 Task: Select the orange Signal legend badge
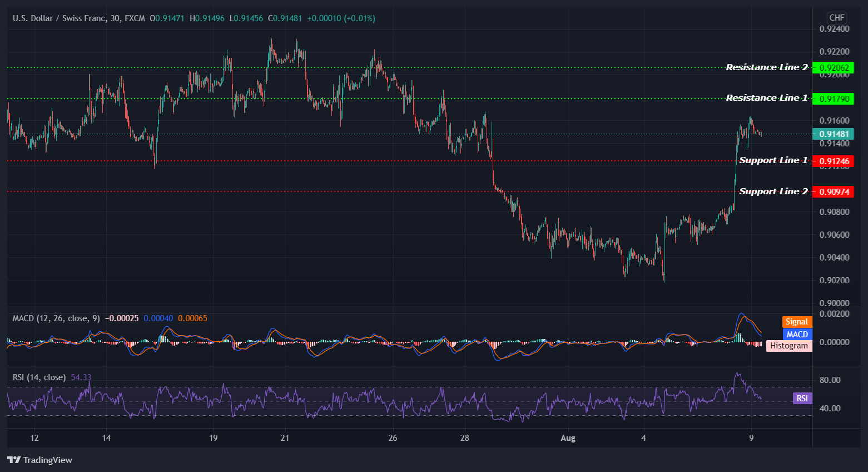[x=796, y=321]
